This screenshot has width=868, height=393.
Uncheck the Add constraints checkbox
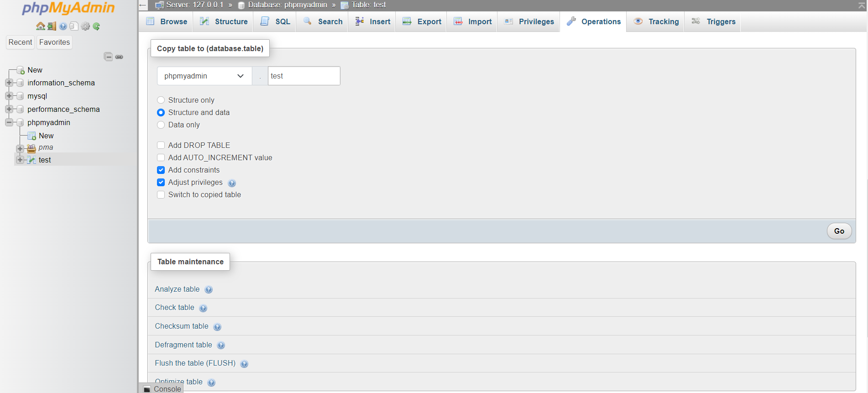[161, 170]
